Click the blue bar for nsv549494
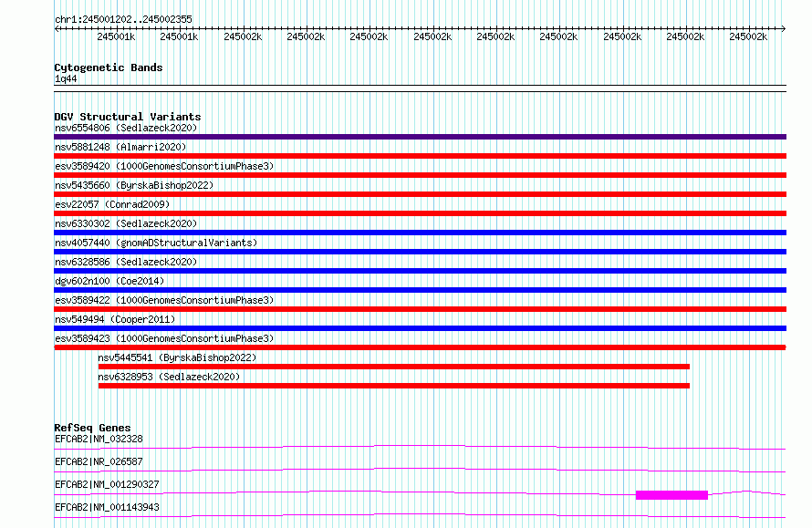The width and height of the screenshot is (812, 528). click(x=420, y=328)
